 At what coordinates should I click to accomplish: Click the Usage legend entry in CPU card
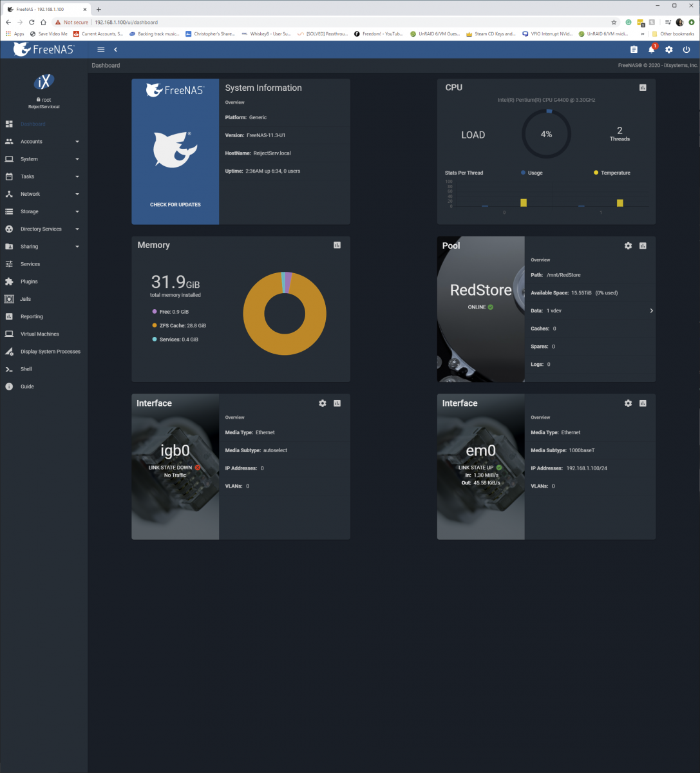(x=531, y=173)
